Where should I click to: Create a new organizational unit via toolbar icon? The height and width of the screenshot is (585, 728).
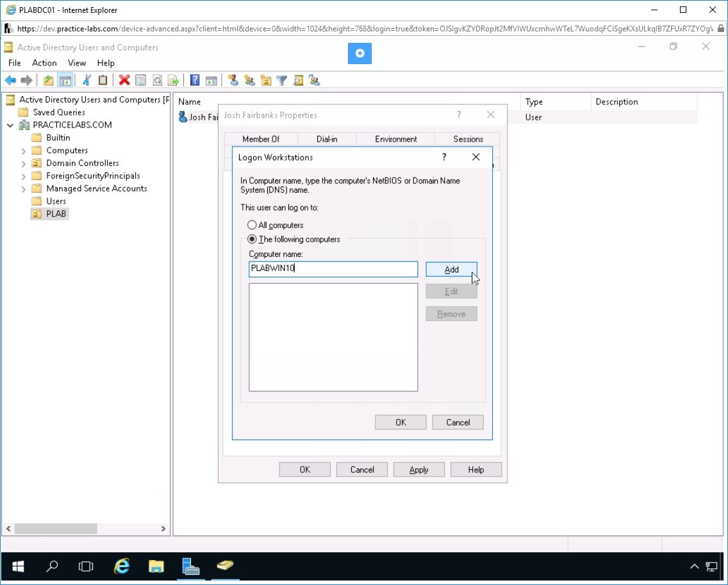[x=266, y=80]
